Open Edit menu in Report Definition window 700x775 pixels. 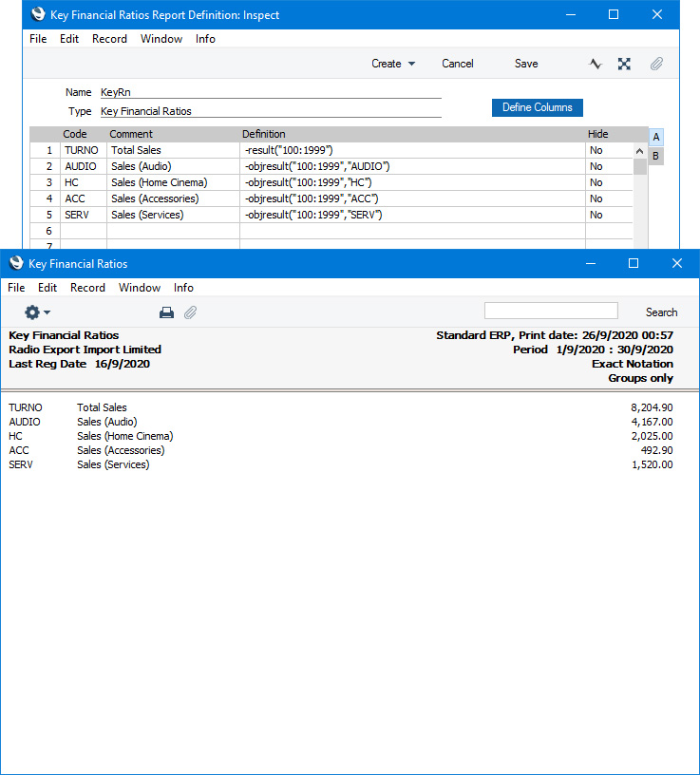click(69, 39)
